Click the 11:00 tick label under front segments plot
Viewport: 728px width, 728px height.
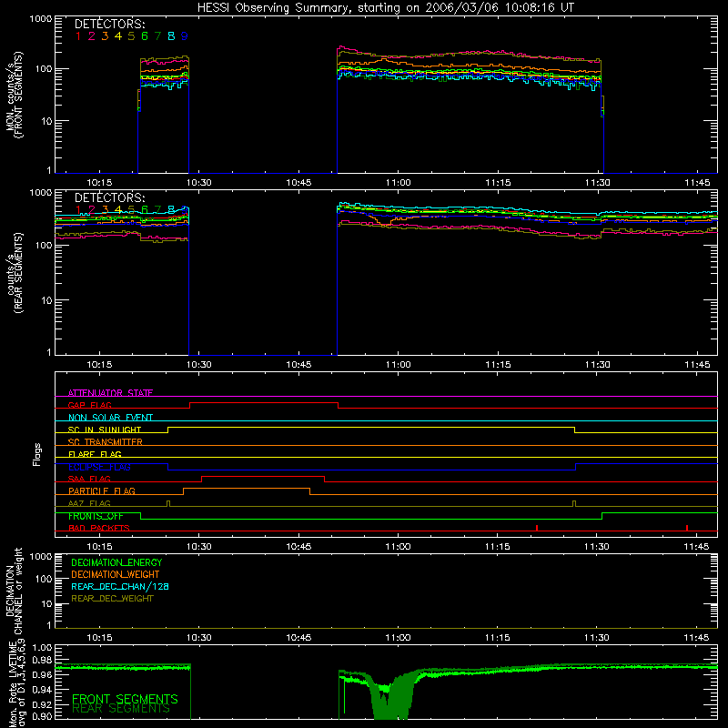tap(398, 183)
